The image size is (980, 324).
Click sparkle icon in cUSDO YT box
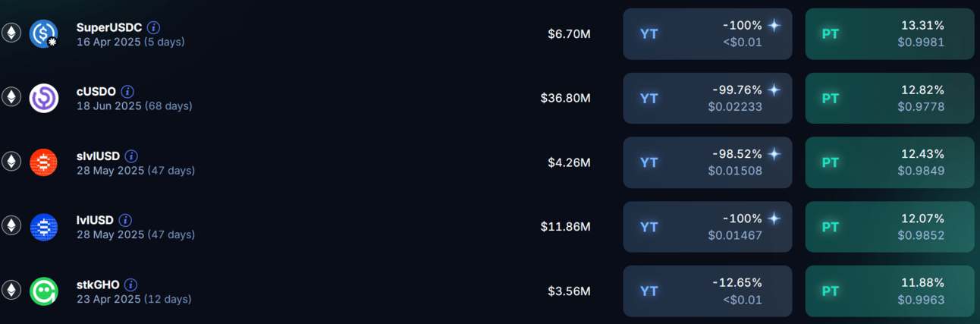pos(774,90)
